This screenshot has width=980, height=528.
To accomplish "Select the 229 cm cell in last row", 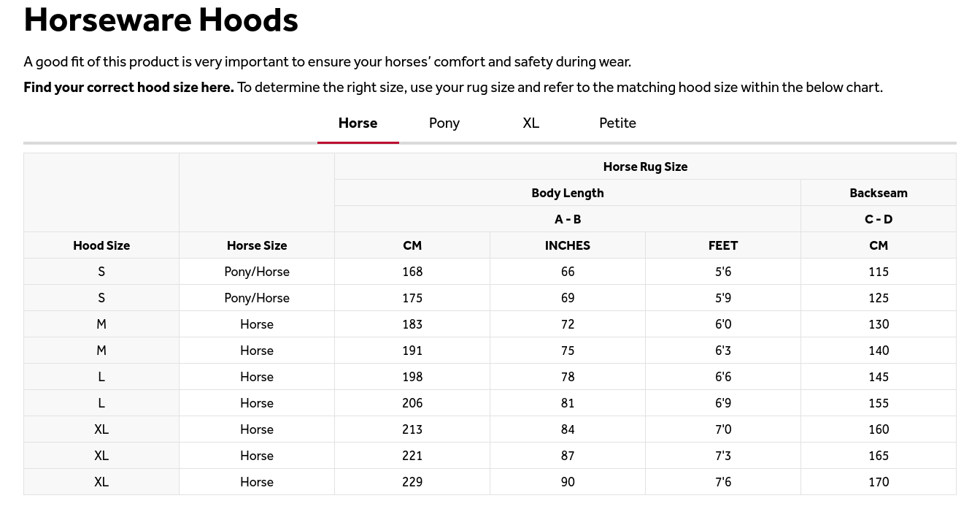I will click(x=412, y=482).
